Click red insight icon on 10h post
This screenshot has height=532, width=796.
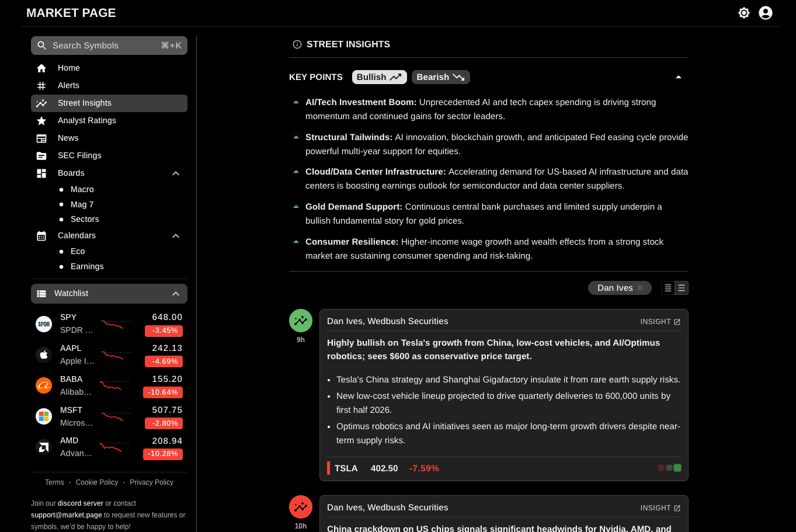(x=301, y=507)
